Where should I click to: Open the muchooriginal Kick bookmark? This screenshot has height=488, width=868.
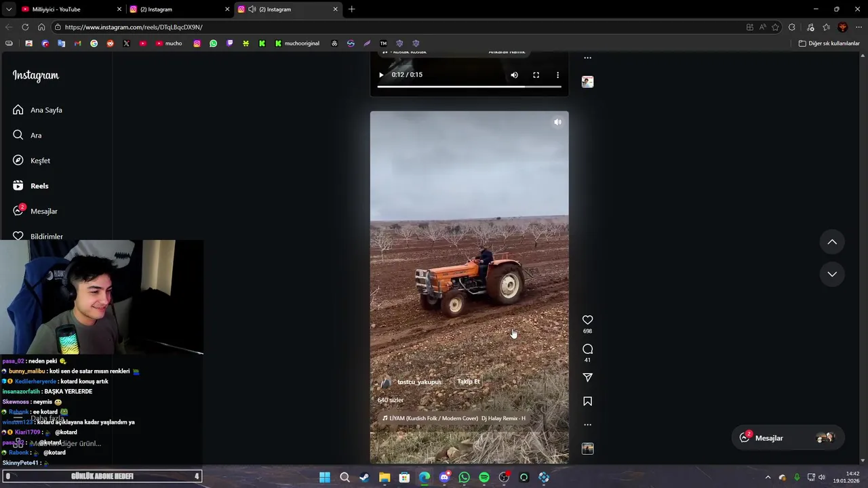pos(297,43)
